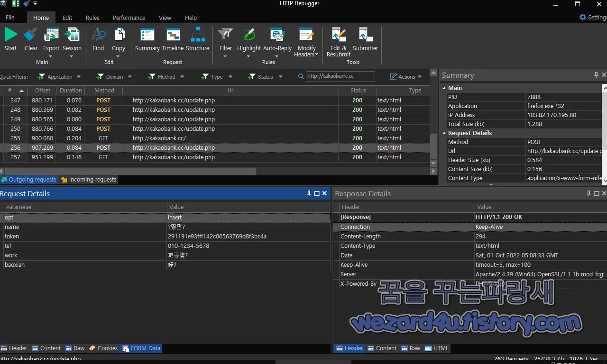Switch to the Edit ribbon tab
This screenshot has height=364, width=607.
pos(67,18)
